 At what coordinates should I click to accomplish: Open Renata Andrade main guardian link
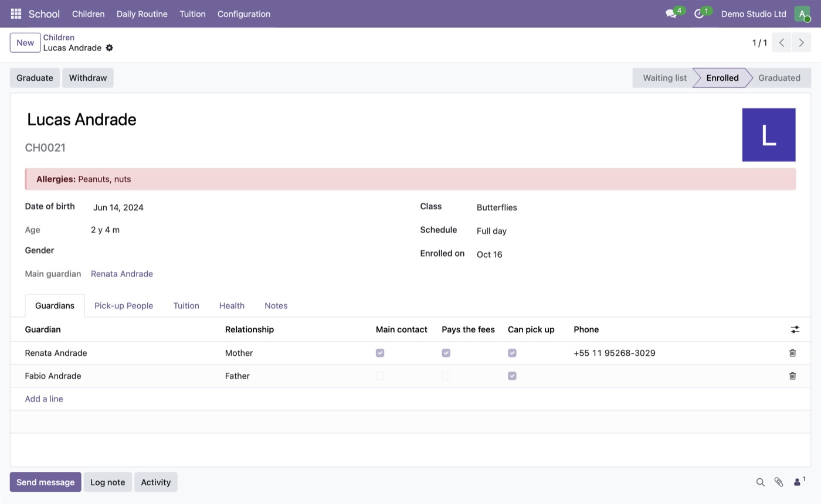(122, 274)
